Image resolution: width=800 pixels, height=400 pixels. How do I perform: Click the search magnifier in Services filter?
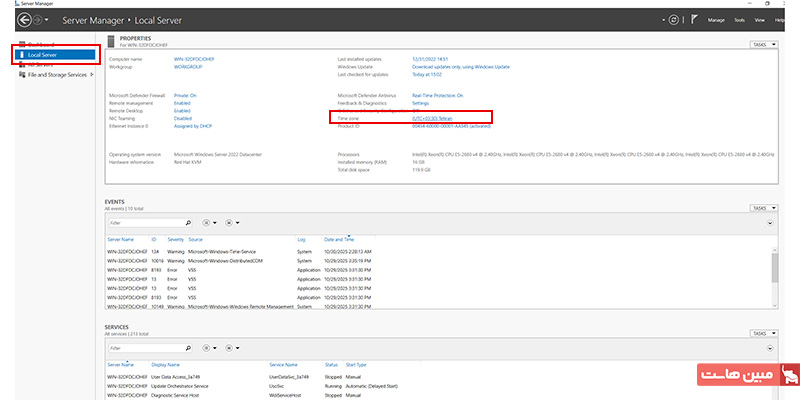[188, 348]
